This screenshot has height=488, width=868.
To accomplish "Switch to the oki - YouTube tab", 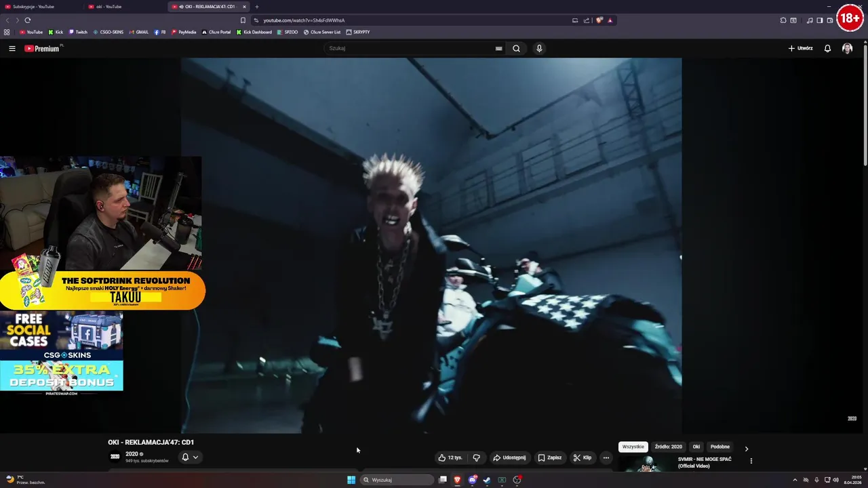I will pyautogui.click(x=125, y=7).
